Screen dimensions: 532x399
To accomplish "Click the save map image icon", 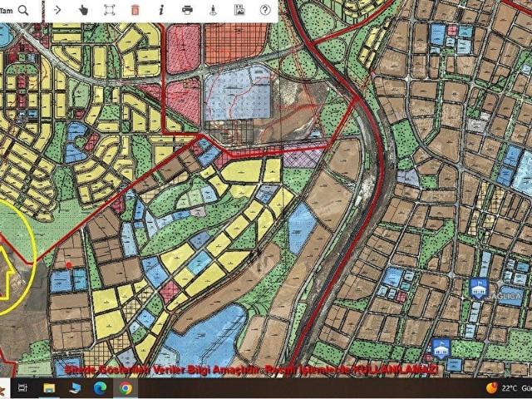I will click(239, 10).
